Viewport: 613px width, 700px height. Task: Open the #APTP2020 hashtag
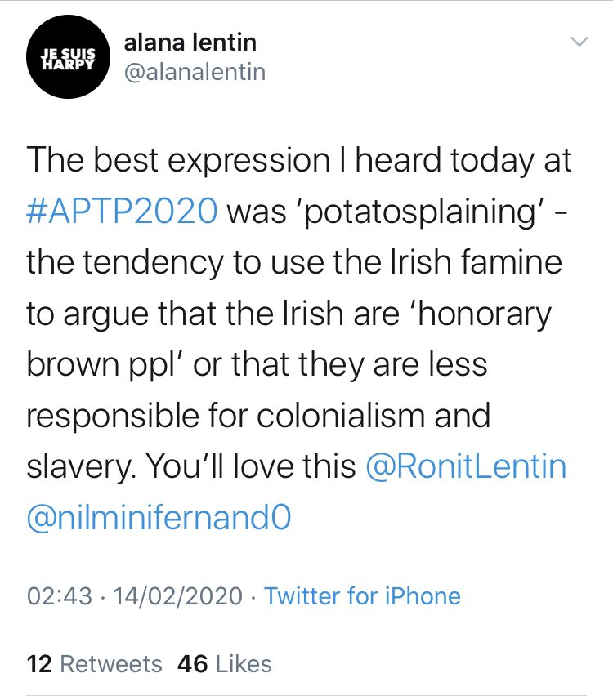(x=122, y=211)
